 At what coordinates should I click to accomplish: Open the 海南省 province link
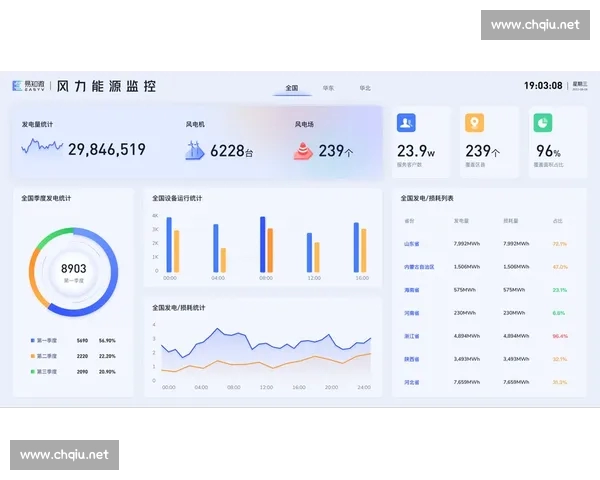tap(411, 290)
